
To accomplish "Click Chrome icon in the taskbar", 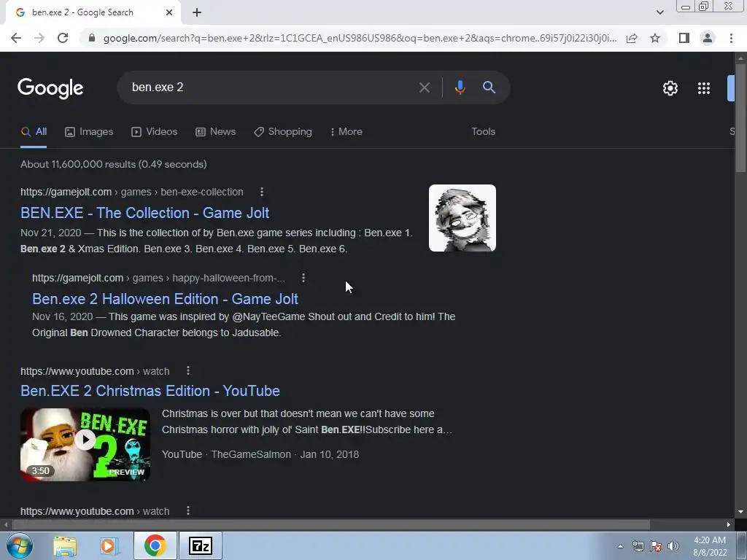I will tap(155, 545).
